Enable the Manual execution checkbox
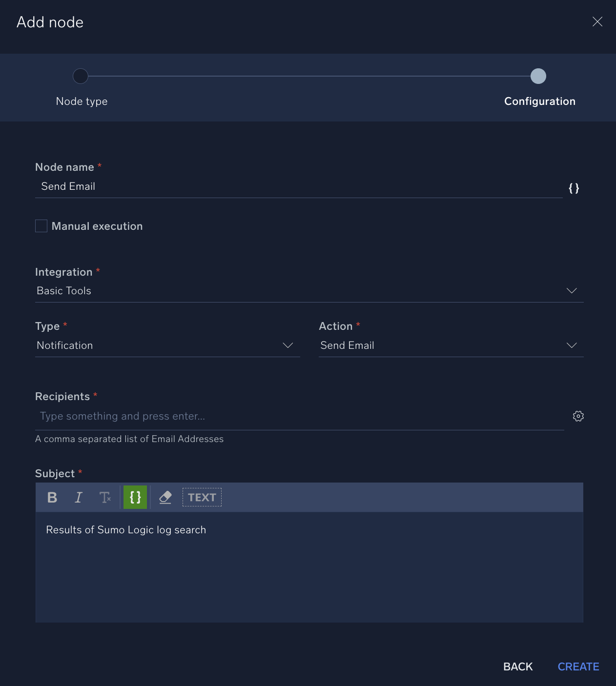616x686 pixels. pos(41,225)
